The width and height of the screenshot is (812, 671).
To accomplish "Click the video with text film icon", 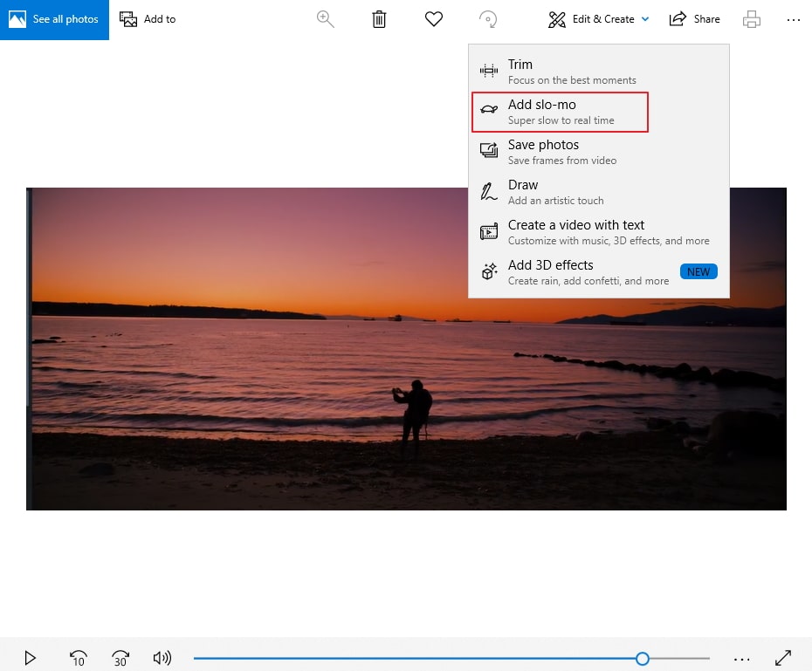I will (489, 231).
